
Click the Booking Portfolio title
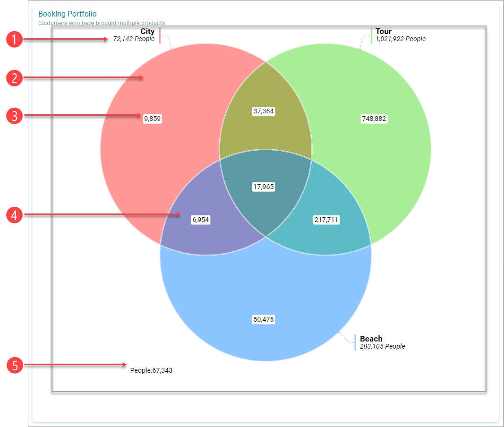67,14
